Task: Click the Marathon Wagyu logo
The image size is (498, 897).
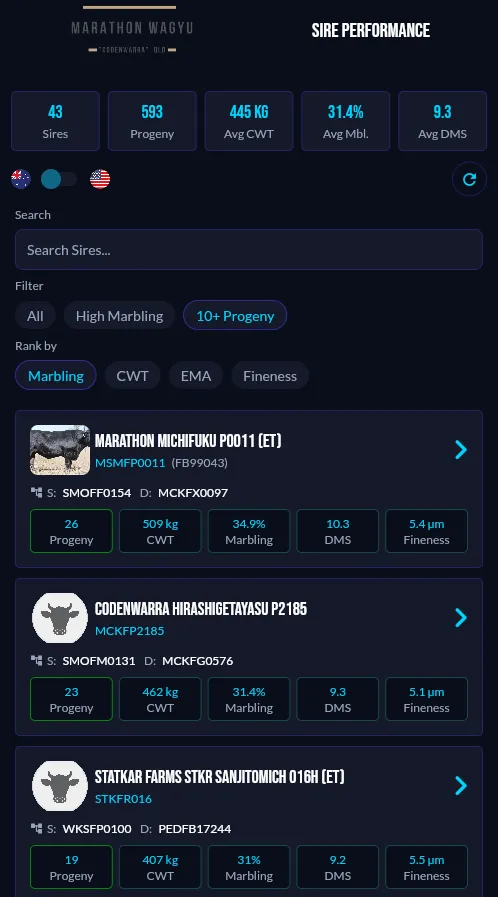Action: coord(132,30)
